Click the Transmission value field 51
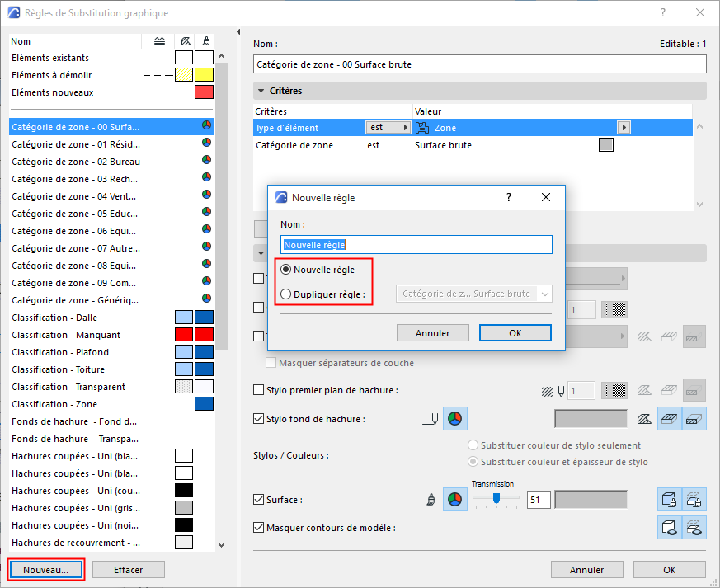Viewport: 720px width, 588px height. [539, 500]
